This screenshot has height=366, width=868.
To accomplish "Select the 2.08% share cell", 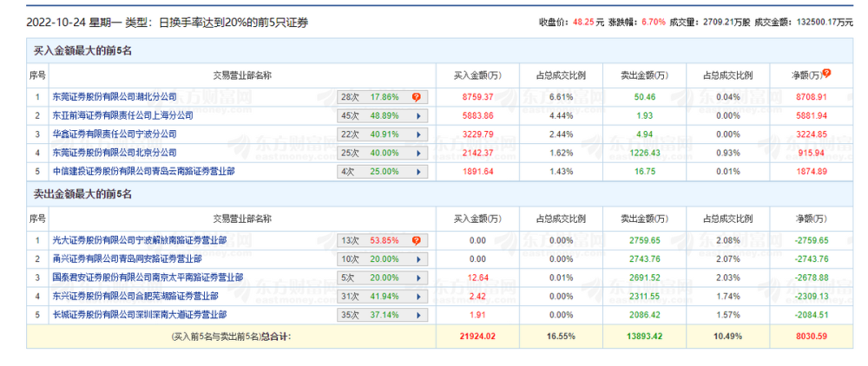I will point(727,240).
